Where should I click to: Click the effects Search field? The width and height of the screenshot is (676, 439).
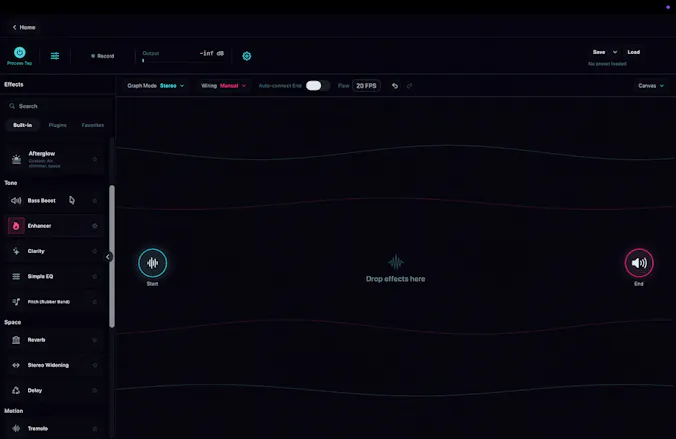coord(56,106)
